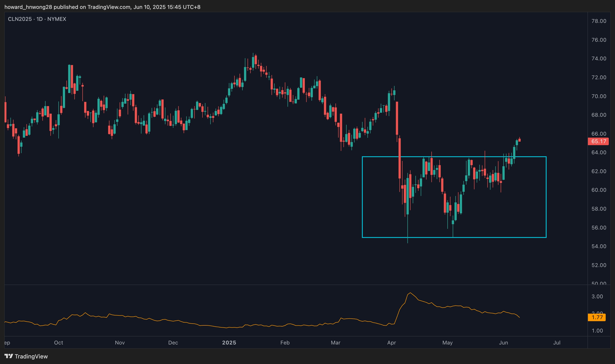This screenshot has height=364, width=615.
Task: Click the 1.00 label on indicator scale
Action: (x=597, y=331)
